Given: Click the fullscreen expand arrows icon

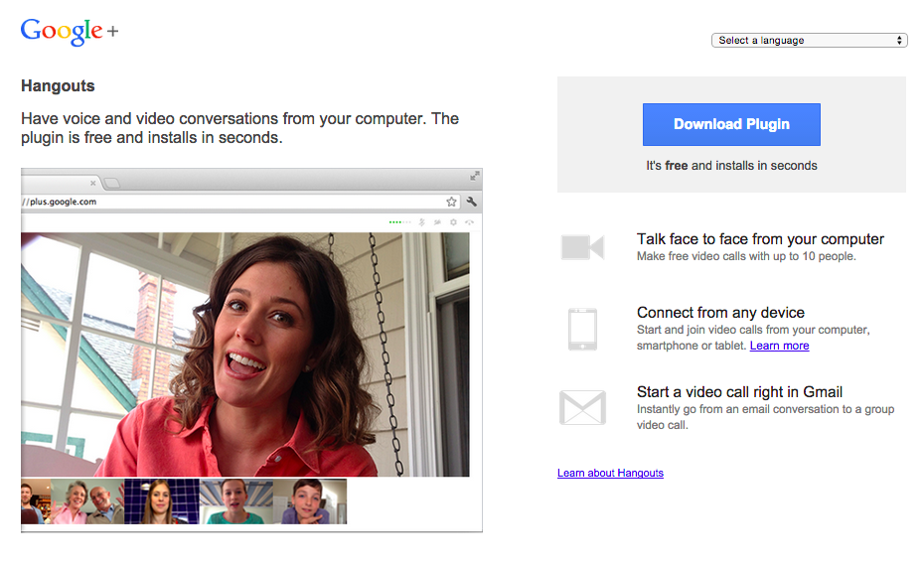Looking at the screenshot, I should pos(475,176).
